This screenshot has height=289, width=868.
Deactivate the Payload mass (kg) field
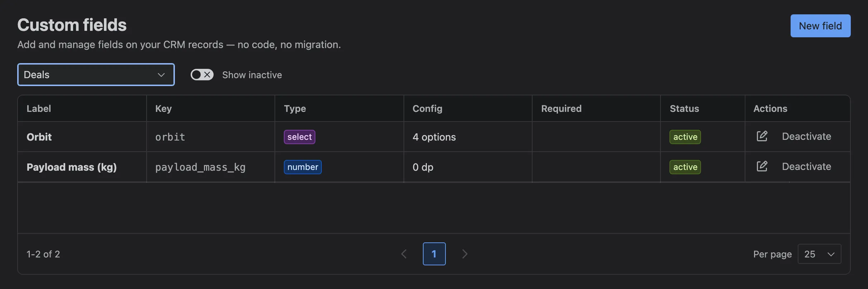point(806,166)
